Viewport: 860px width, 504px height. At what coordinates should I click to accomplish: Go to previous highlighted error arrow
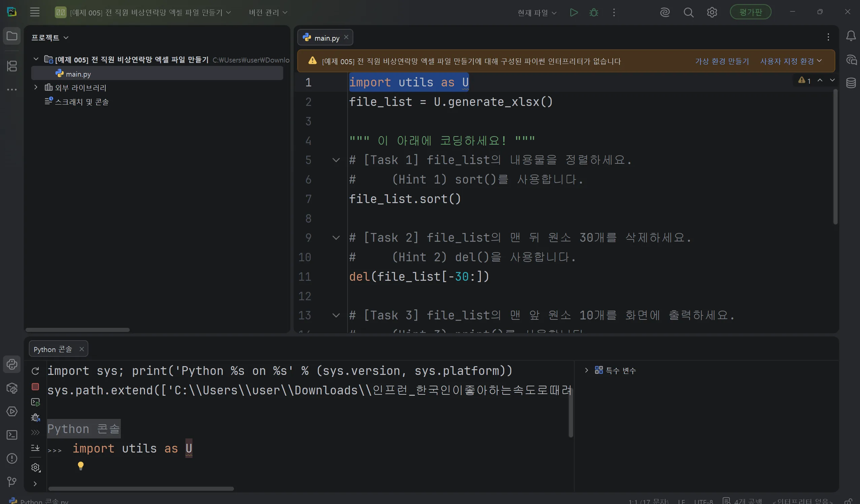click(820, 80)
